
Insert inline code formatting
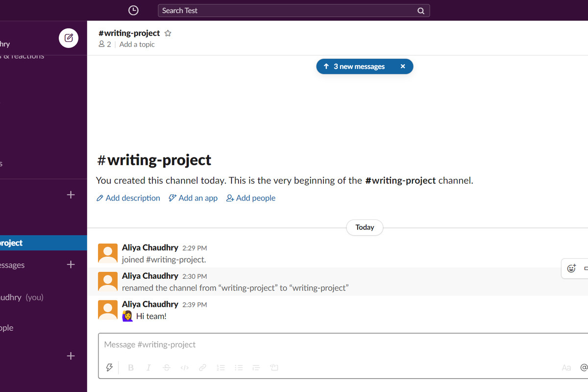pos(184,367)
